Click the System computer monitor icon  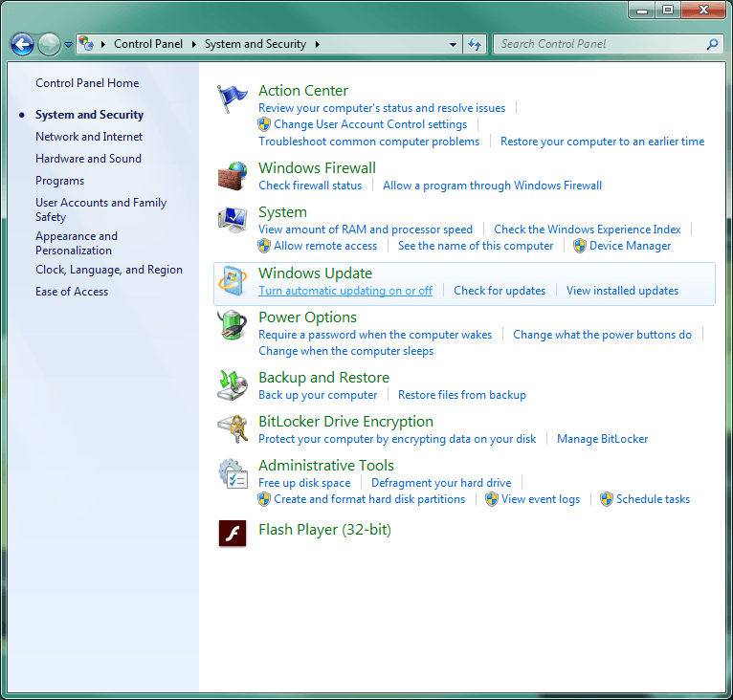(x=233, y=220)
